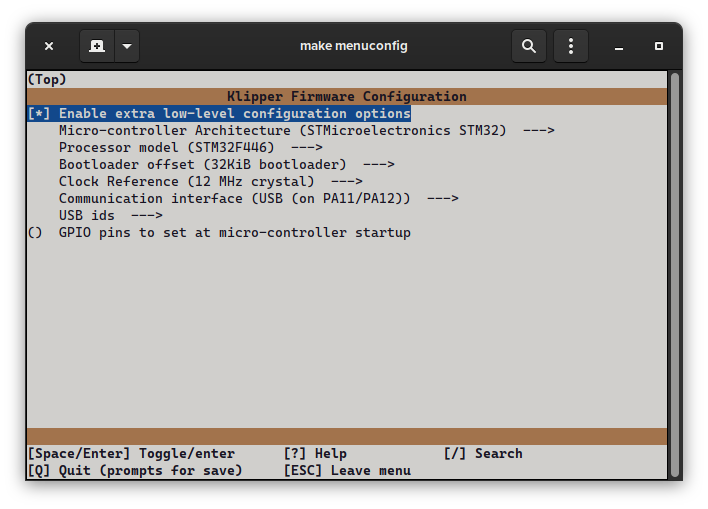Open terminal search with magnifier icon
This screenshot has width=708, height=509.
pos(529,46)
